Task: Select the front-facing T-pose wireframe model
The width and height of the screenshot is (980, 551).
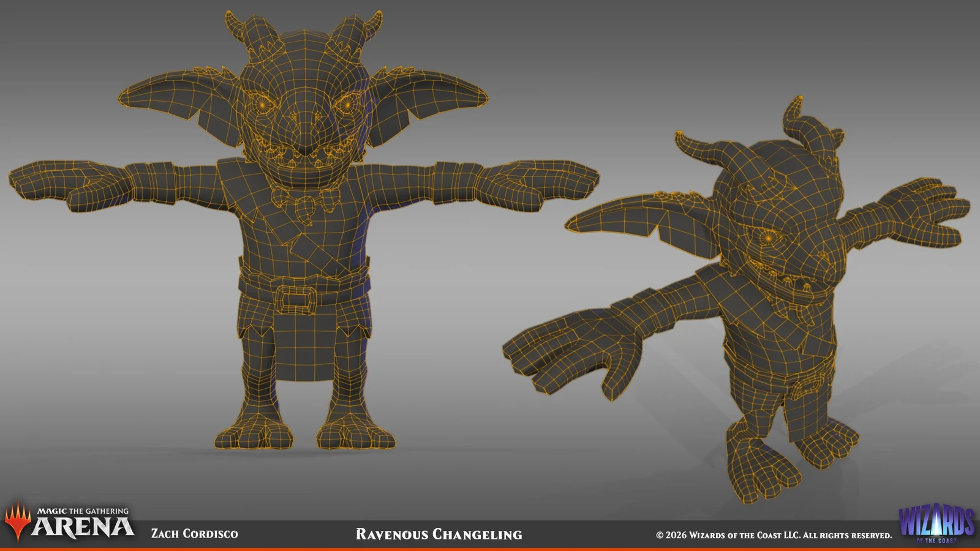Action: pyautogui.click(x=304, y=231)
